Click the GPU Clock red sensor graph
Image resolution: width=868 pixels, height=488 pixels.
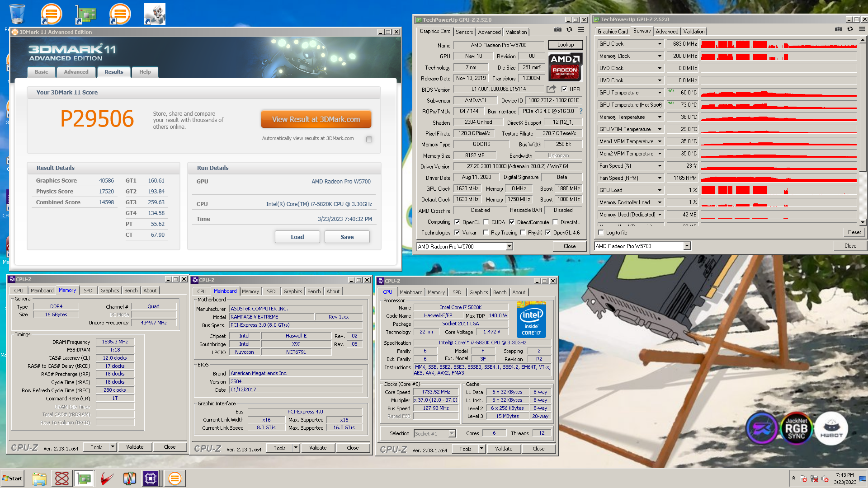coord(778,44)
